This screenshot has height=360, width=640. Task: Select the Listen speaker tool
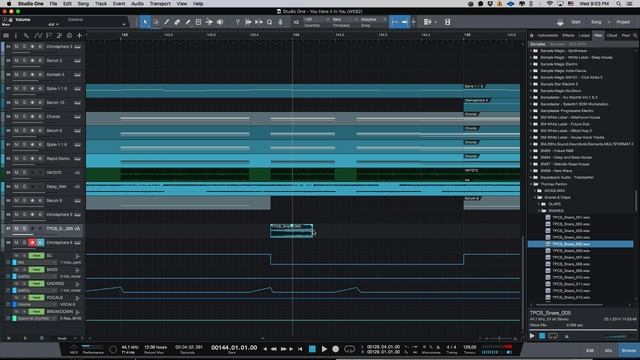coord(220,22)
